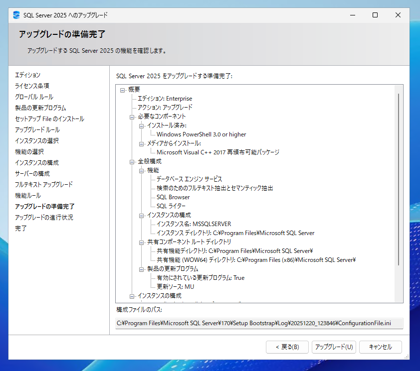
Task: Select the 有効にされている更新プログラム: True row
Action: point(201,278)
